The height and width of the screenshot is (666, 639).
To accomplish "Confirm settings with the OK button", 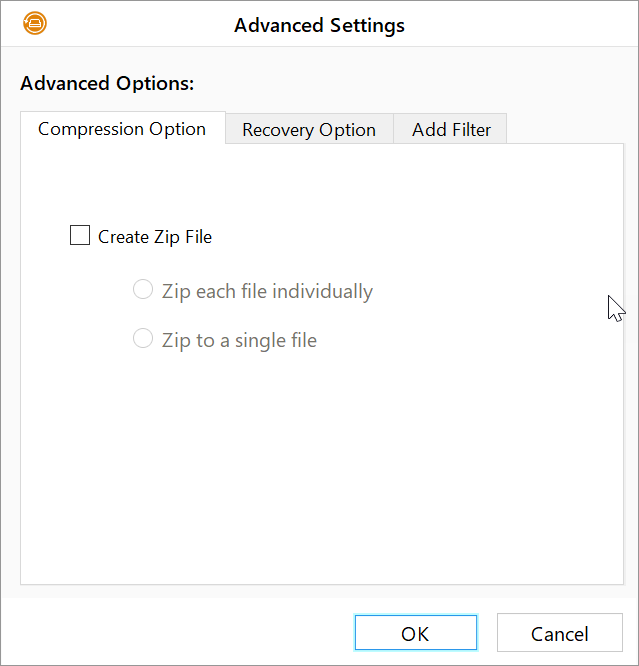I will tap(416, 633).
